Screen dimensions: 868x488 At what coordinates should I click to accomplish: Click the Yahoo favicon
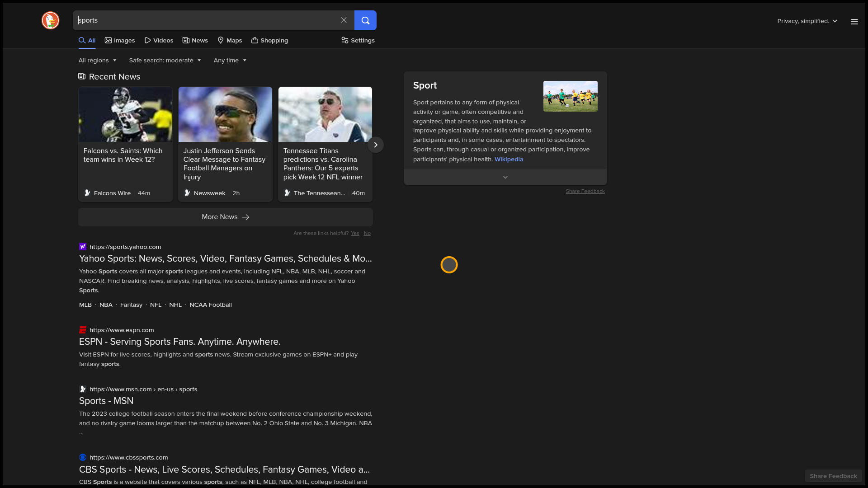point(83,247)
